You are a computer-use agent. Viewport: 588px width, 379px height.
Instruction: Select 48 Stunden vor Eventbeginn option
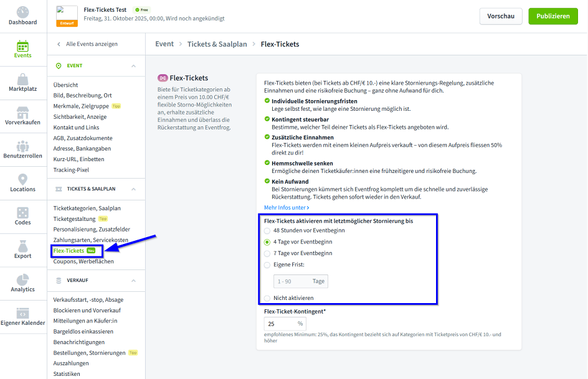click(x=267, y=230)
